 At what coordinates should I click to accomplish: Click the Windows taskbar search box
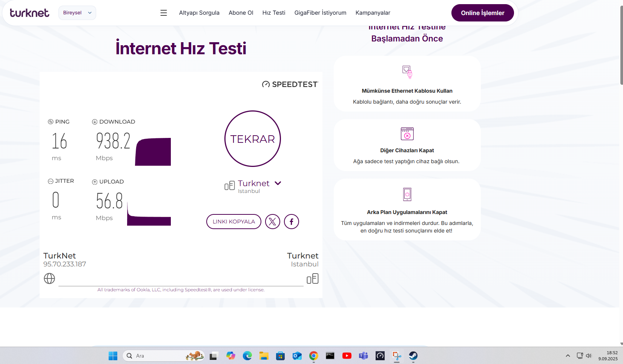click(x=164, y=356)
